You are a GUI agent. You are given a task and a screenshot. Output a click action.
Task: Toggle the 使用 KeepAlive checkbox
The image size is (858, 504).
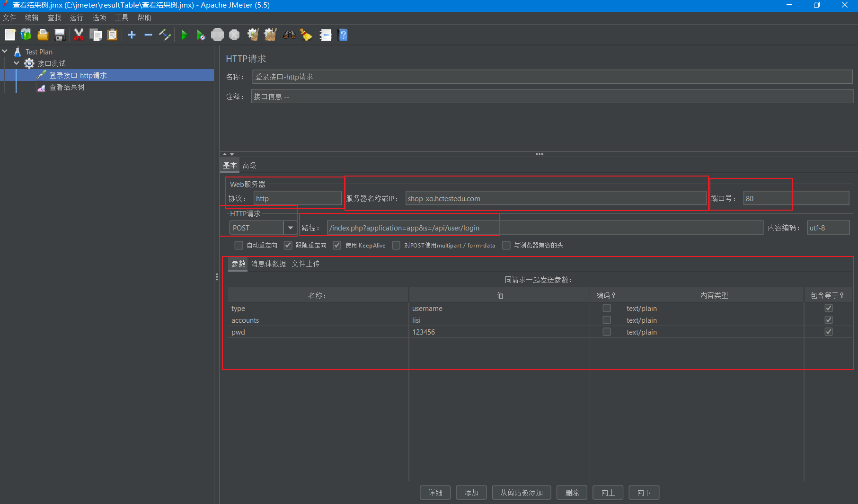tap(337, 245)
